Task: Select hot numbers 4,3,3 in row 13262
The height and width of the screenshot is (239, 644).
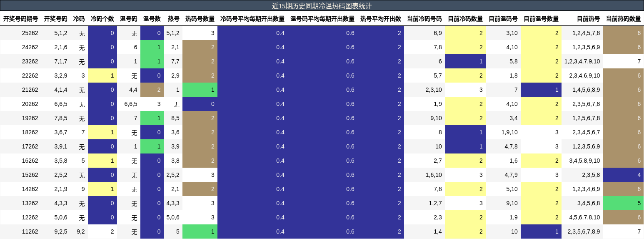Action: click(173, 203)
